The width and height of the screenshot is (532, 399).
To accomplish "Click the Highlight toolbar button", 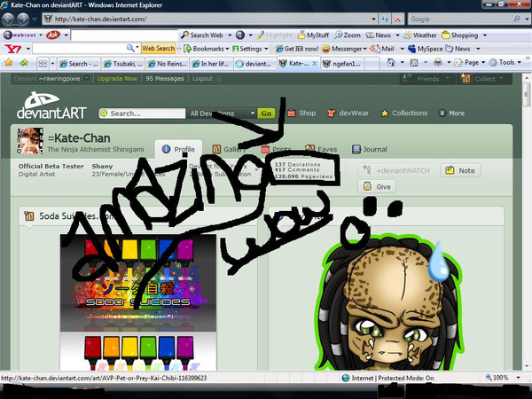I will pos(274,35).
